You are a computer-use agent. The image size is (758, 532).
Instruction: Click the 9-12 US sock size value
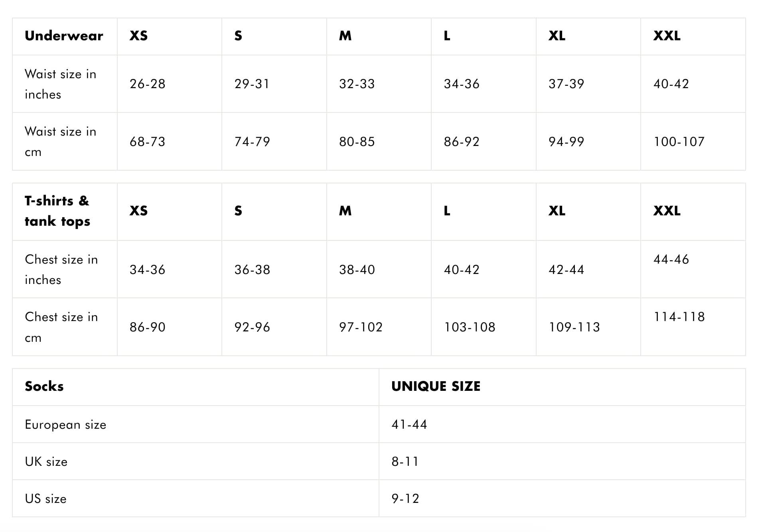(405, 499)
